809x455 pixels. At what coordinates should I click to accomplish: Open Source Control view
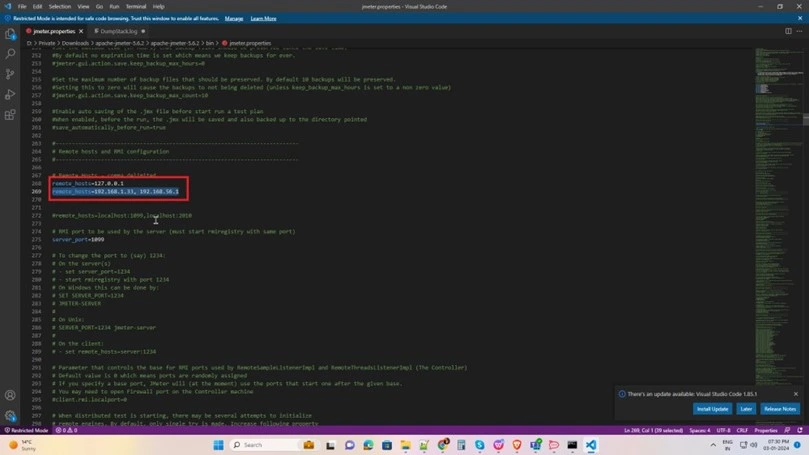tap(10, 74)
